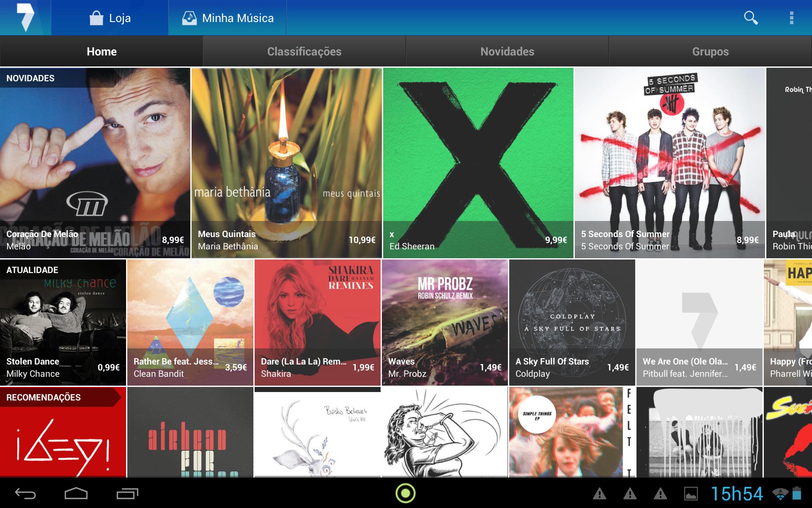
Task: Open the red lips album cover
Action: (788, 432)
